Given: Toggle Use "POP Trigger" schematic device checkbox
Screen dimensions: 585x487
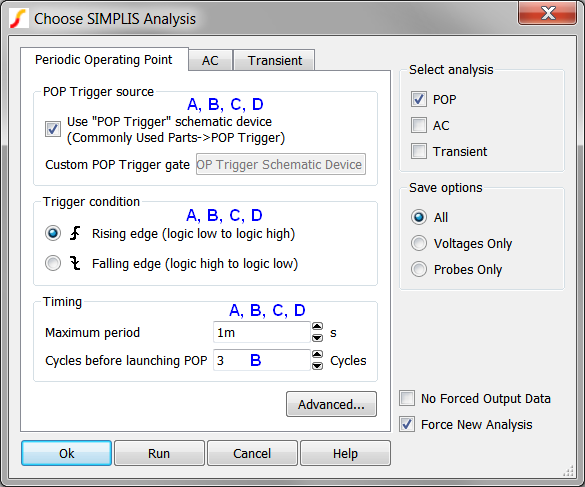Looking at the screenshot, I should click(53, 129).
